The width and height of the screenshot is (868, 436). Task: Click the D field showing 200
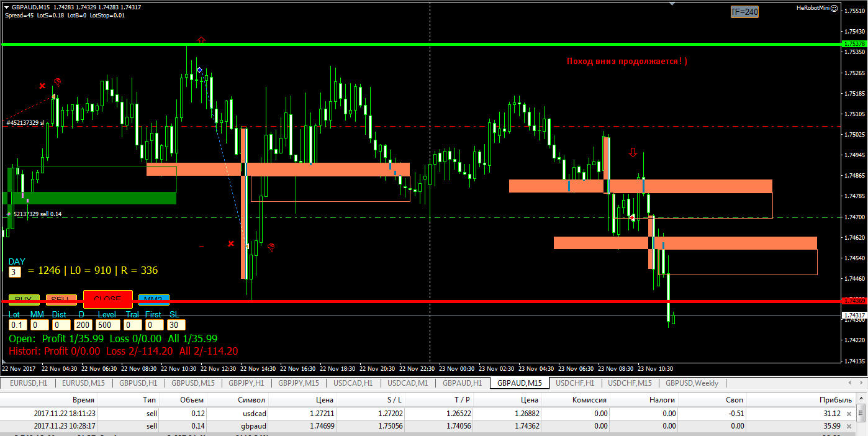[x=83, y=324]
